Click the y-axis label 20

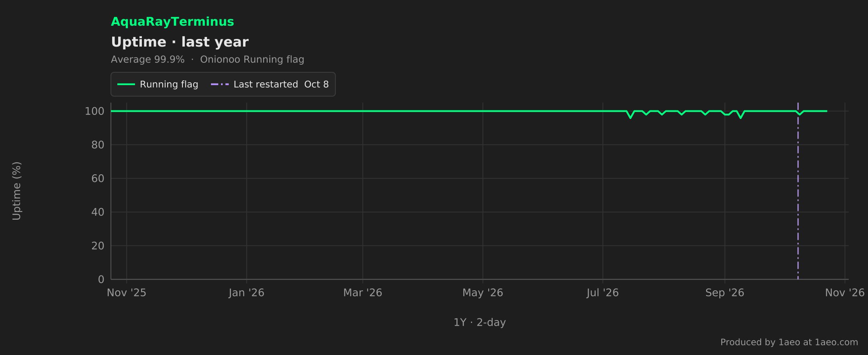click(98, 246)
